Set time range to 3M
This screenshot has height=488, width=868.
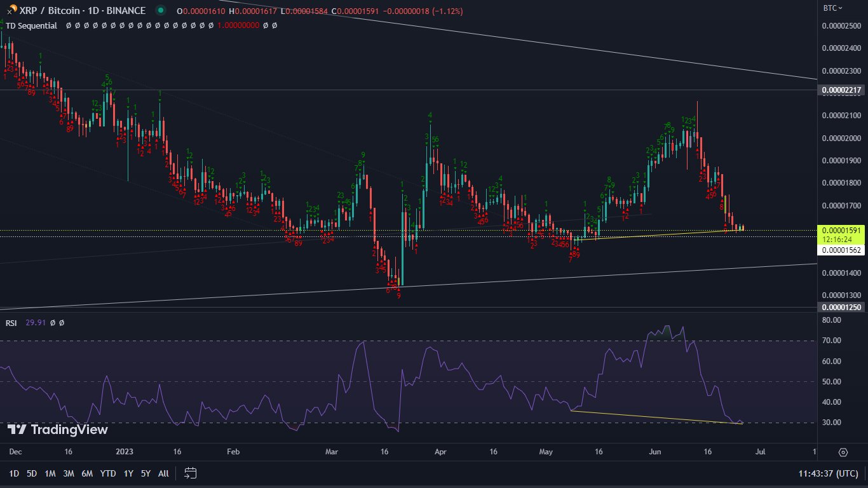coord(69,473)
